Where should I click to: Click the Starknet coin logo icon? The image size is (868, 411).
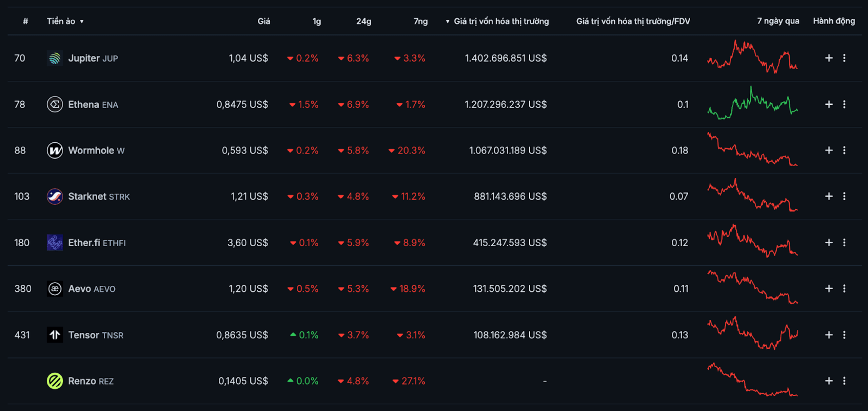55,197
